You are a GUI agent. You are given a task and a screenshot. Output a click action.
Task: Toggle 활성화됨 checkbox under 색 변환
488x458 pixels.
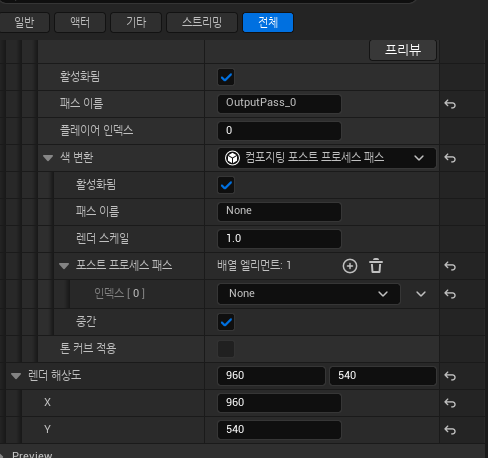click(226, 185)
